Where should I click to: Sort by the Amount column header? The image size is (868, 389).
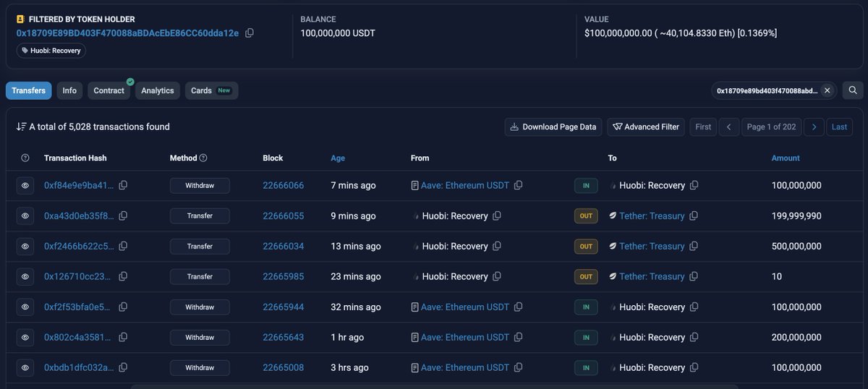(786, 158)
